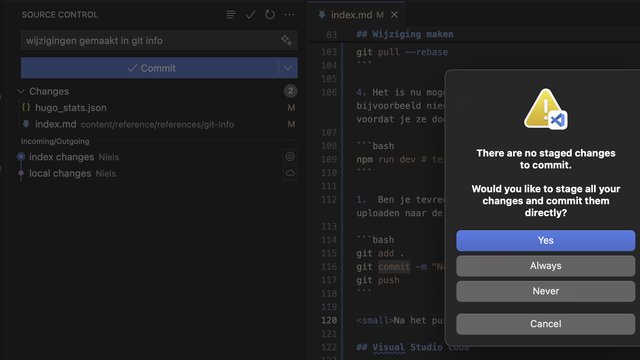This screenshot has width=640, height=360.
Task: Select the changes count badge showing 2
Action: click(290, 91)
